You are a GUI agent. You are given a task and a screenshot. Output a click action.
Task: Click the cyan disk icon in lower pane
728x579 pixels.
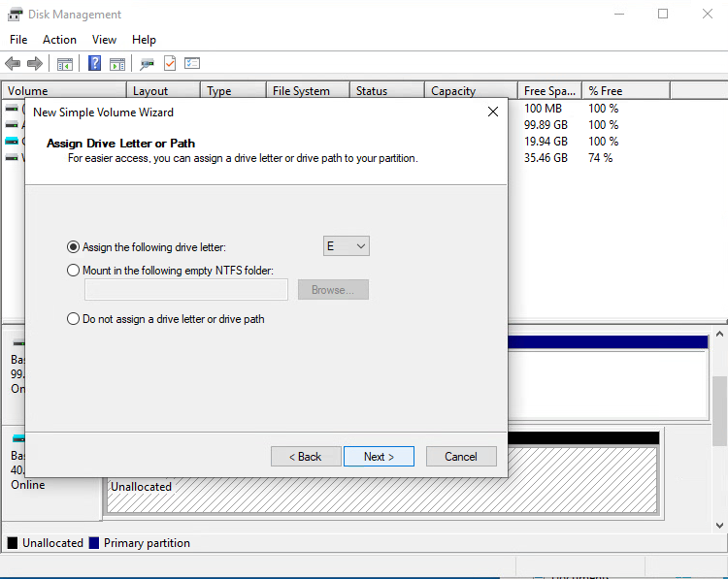18,438
